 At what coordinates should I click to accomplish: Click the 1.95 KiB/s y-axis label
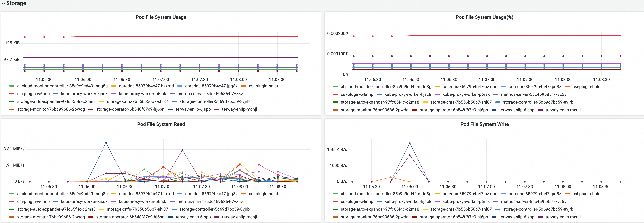337,149
